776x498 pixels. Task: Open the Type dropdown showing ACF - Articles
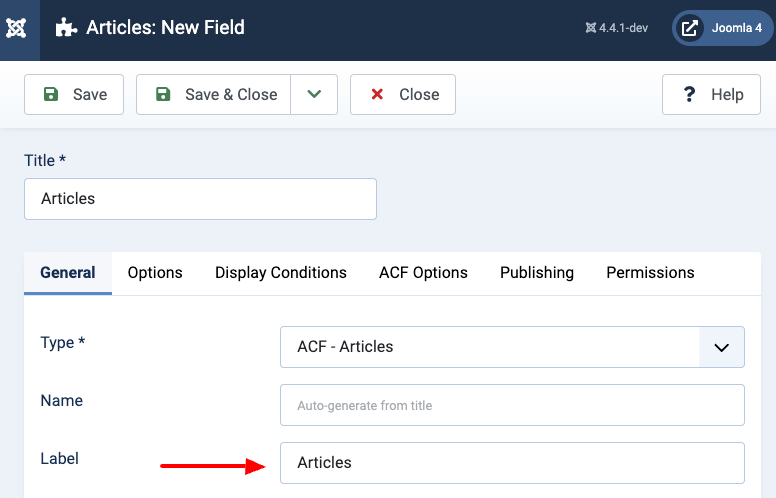coord(512,347)
